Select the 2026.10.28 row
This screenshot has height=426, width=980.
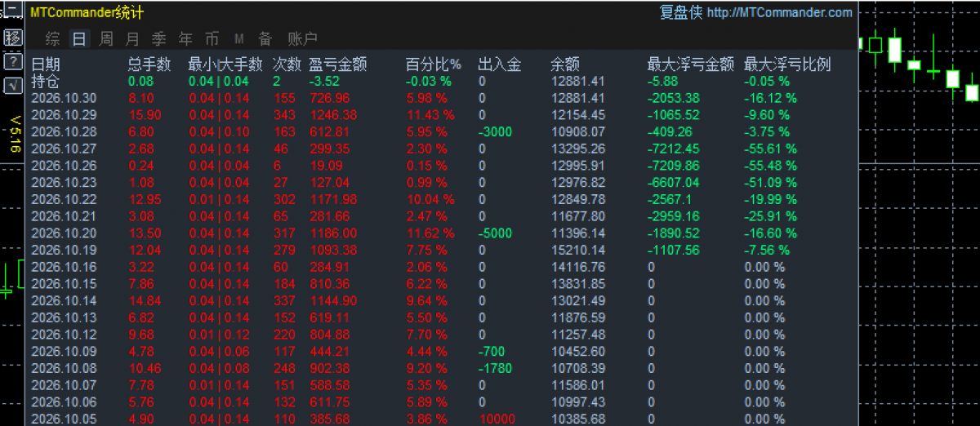pyautogui.click(x=441, y=131)
